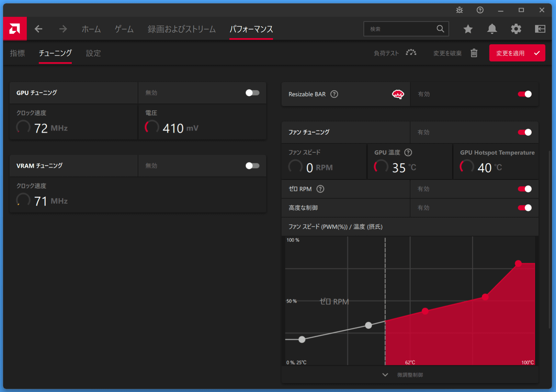Click the 35 °C GPU temperature value
The width and height of the screenshot is (556, 392).
coord(404,168)
